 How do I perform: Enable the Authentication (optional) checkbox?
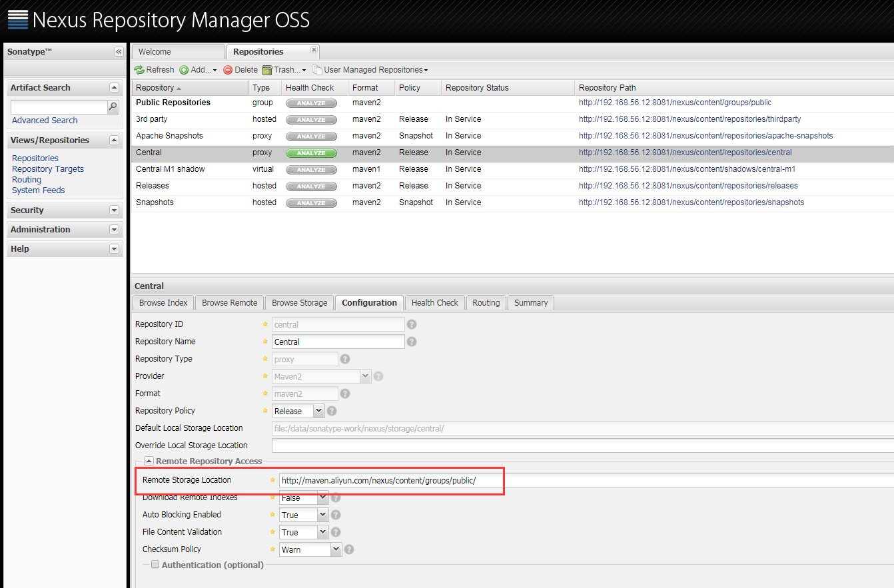155,565
